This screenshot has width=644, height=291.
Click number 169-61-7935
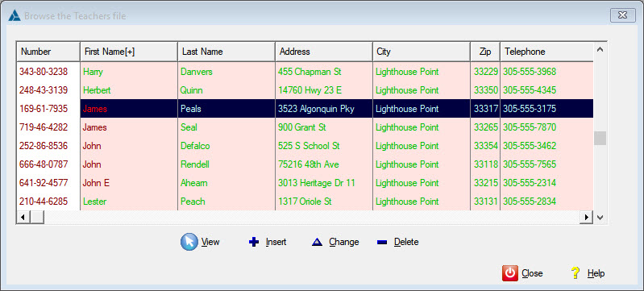pos(44,109)
